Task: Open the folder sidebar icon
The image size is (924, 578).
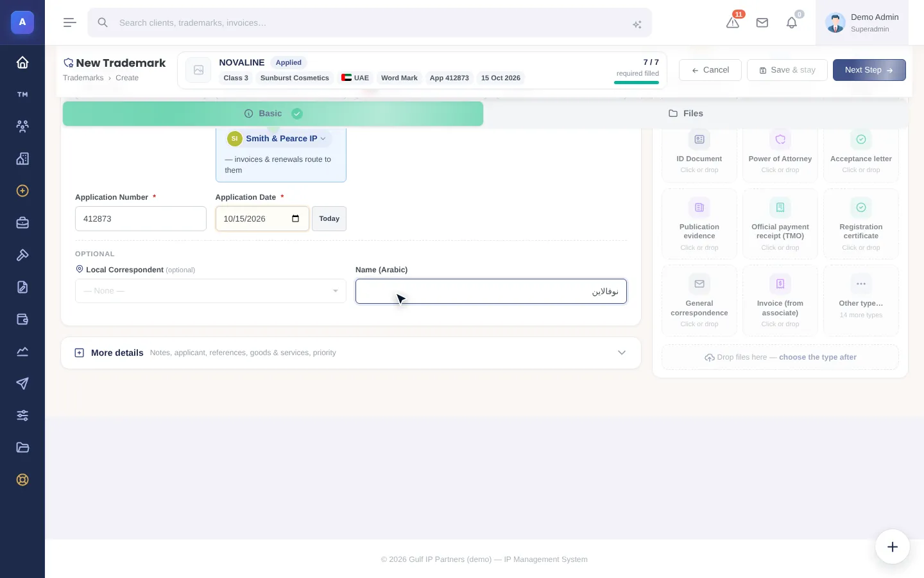Action: (x=22, y=448)
